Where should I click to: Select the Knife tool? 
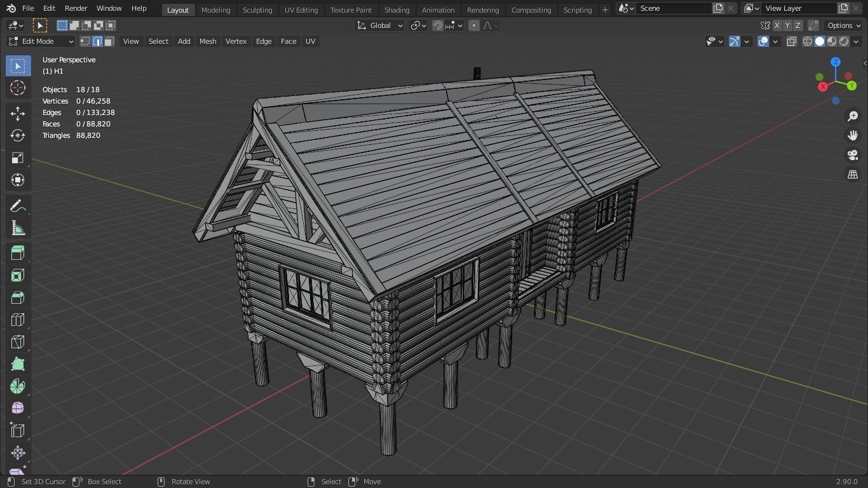[x=18, y=342]
